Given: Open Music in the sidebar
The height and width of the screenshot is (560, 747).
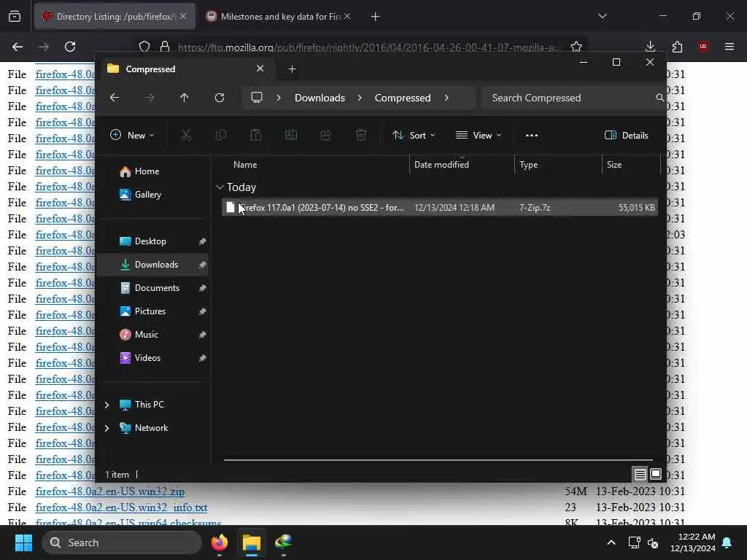Looking at the screenshot, I should point(153,334).
